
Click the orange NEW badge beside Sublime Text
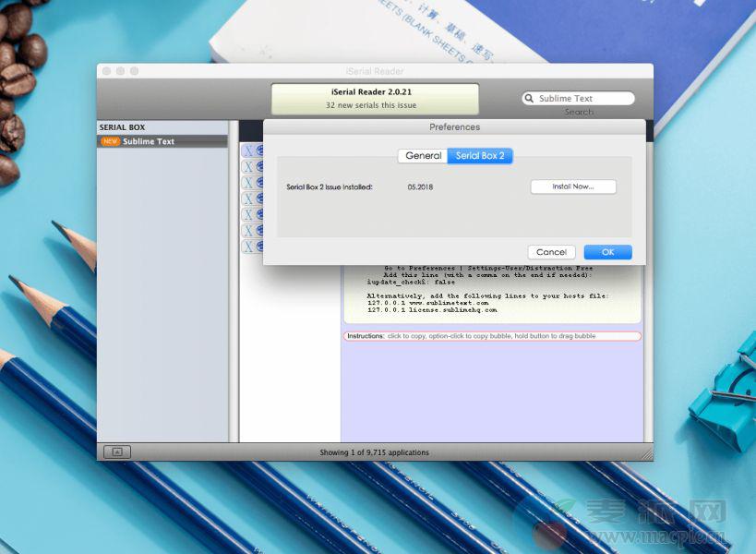coord(111,141)
